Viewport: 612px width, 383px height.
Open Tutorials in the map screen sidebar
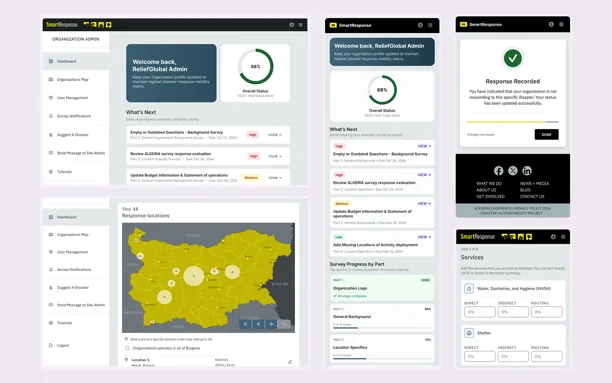pos(76,323)
